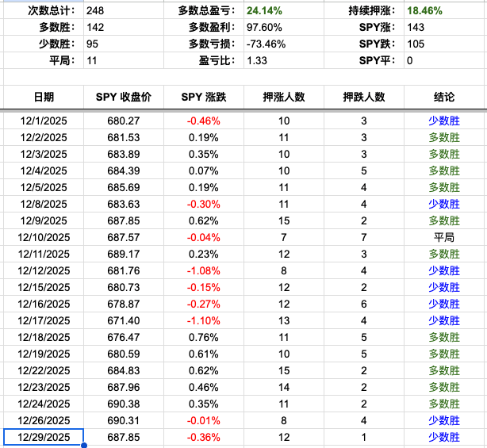Select the date cell 12/3/2025
Image resolution: width=487 pixels, height=448 pixels.
tap(44, 154)
